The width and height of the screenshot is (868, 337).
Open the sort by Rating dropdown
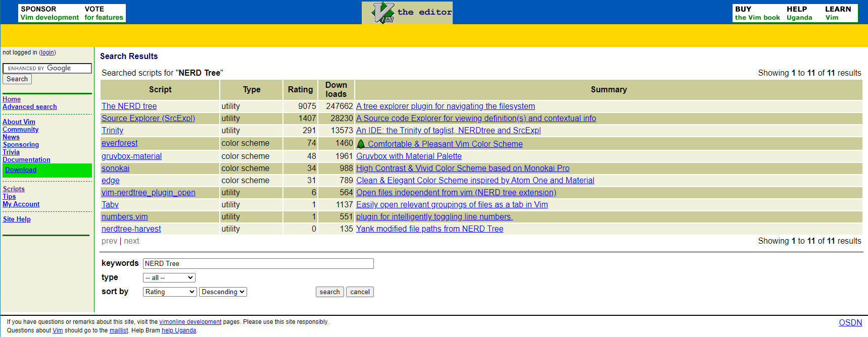point(170,292)
